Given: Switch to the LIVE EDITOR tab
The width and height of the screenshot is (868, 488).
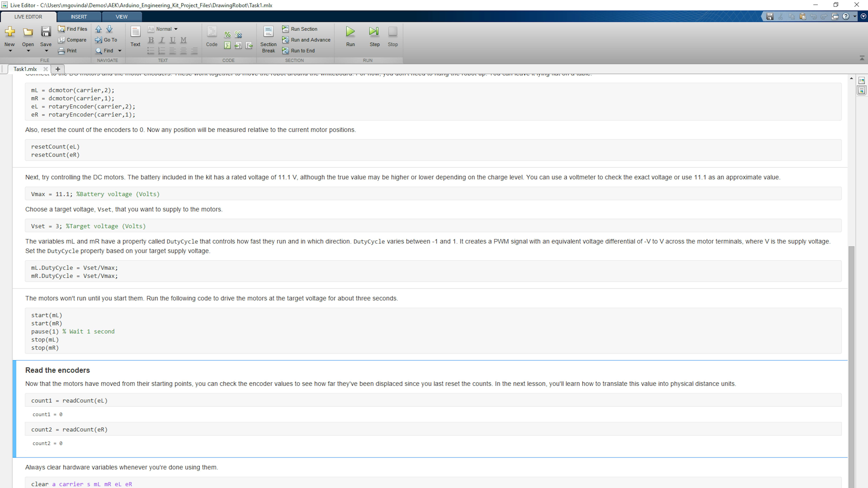Looking at the screenshot, I should (x=28, y=17).
